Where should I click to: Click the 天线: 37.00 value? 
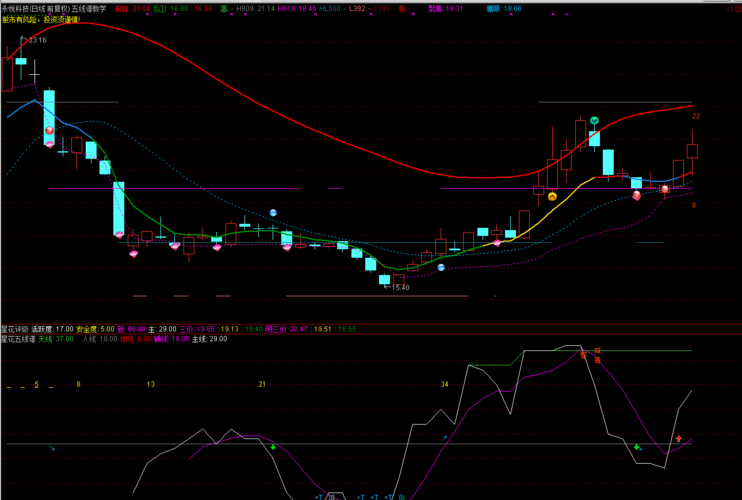pos(56,339)
